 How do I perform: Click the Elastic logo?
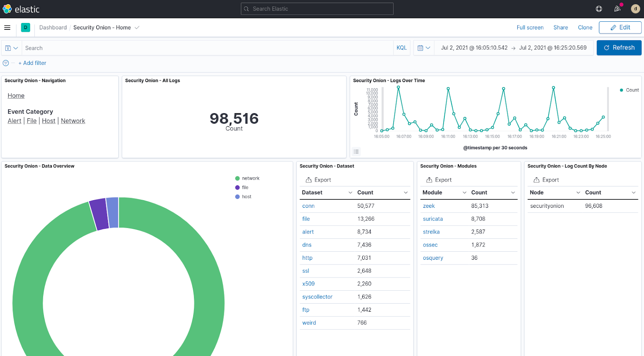pos(21,9)
